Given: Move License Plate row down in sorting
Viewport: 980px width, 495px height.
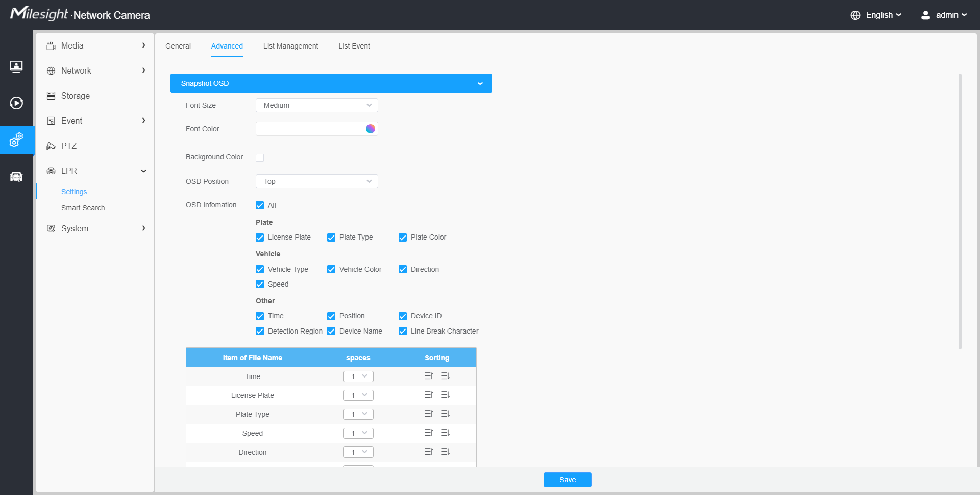Looking at the screenshot, I should click(445, 395).
